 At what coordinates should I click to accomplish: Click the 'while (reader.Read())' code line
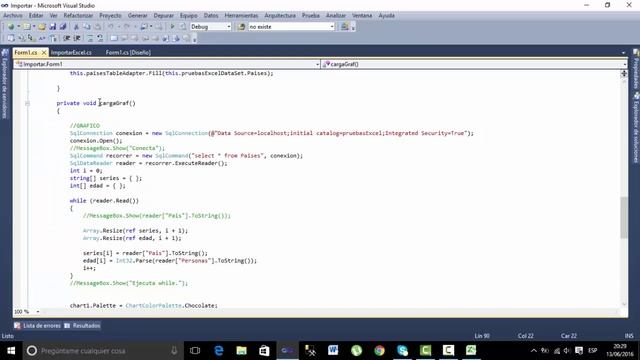click(104, 201)
